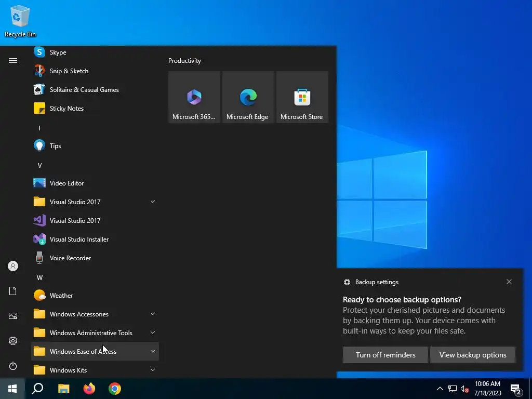Open Video Editor
Screen dimensions: 532x399
(95, 183)
